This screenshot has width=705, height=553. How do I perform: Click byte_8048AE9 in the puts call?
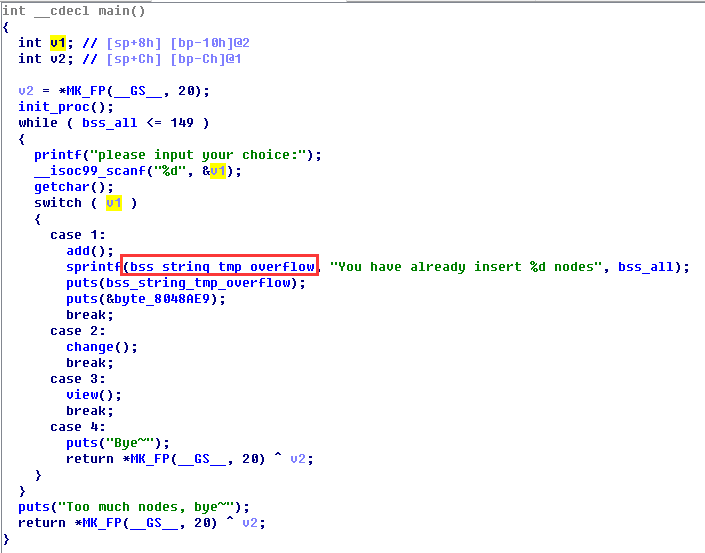(x=162, y=299)
